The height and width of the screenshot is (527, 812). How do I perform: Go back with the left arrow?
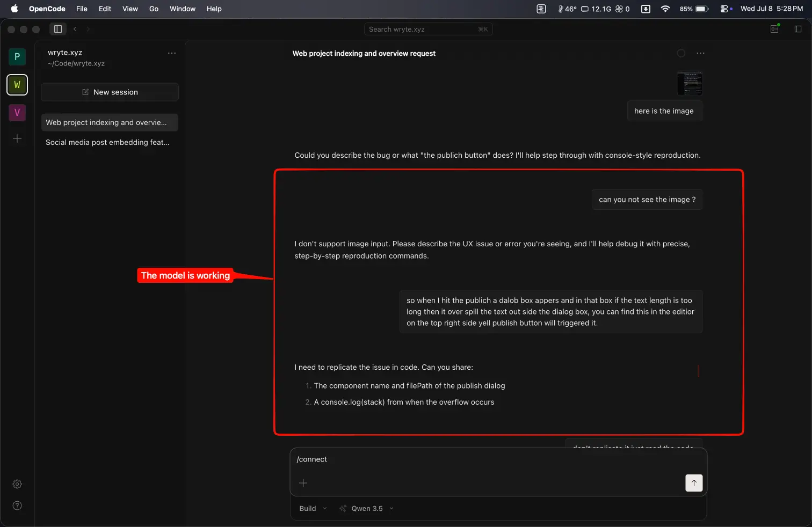(75, 29)
